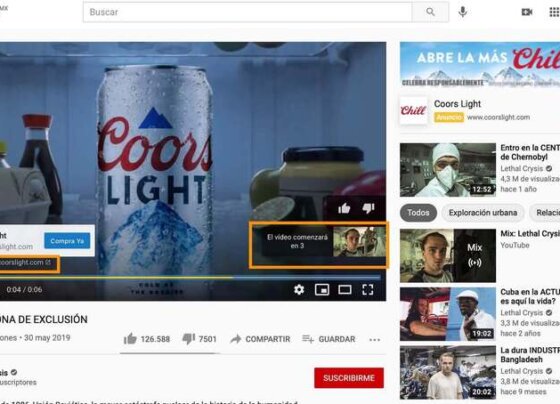This screenshot has width=560, height=404.
Task: Click the Chill Coors Light logo
Action: [x=413, y=110]
